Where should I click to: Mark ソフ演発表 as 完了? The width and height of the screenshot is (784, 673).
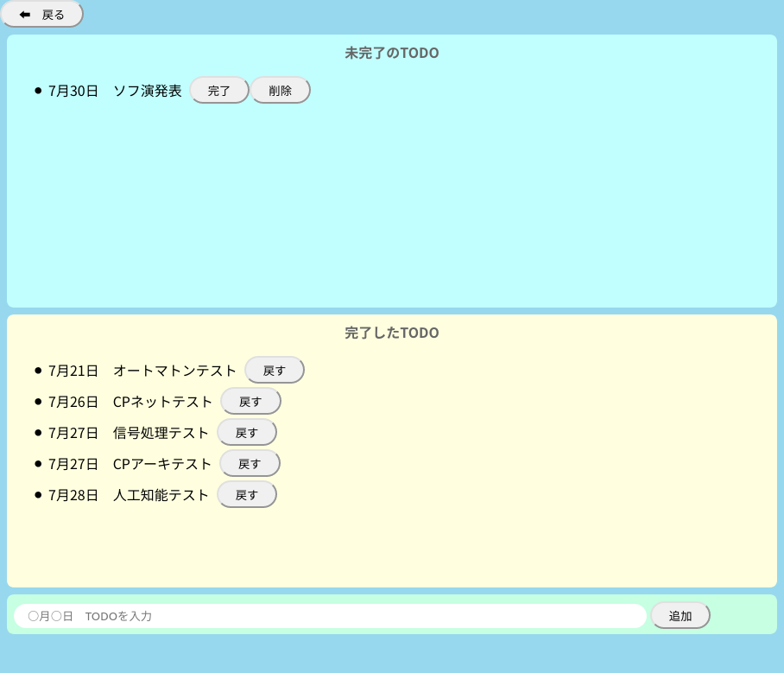219,91
